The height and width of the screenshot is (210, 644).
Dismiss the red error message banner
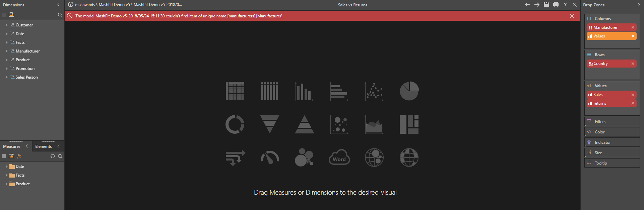pyautogui.click(x=572, y=16)
